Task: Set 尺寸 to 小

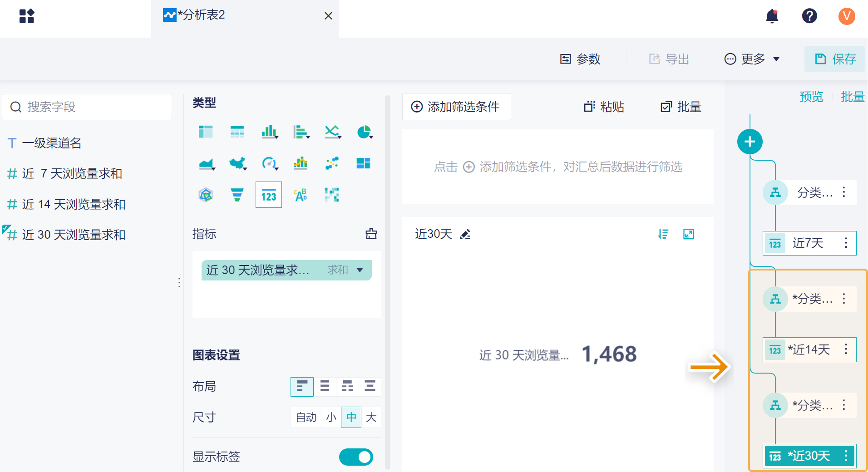Action: pos(331,418)
